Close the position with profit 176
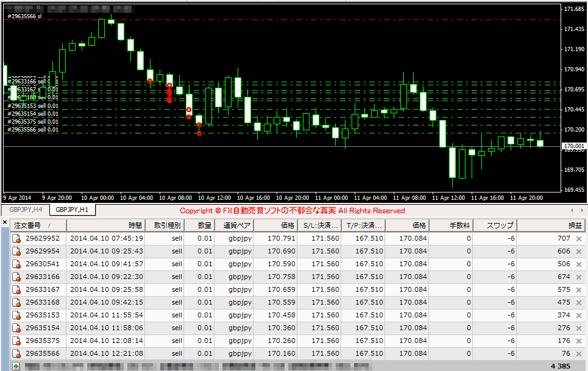This screenshot has width=588, height=371. pyautogui.click(x=579, y=341)
